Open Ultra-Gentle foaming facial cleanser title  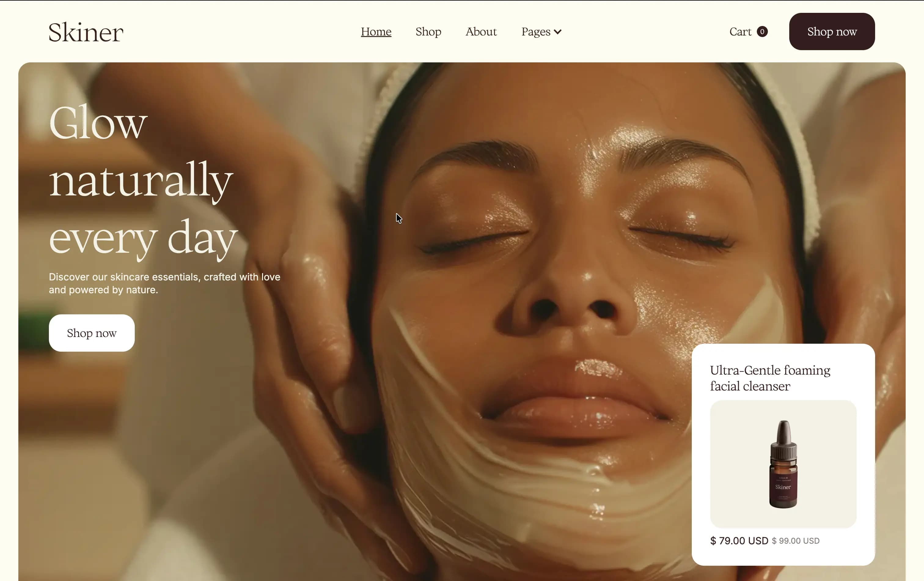pyautogui.click(x=770, y=378)
